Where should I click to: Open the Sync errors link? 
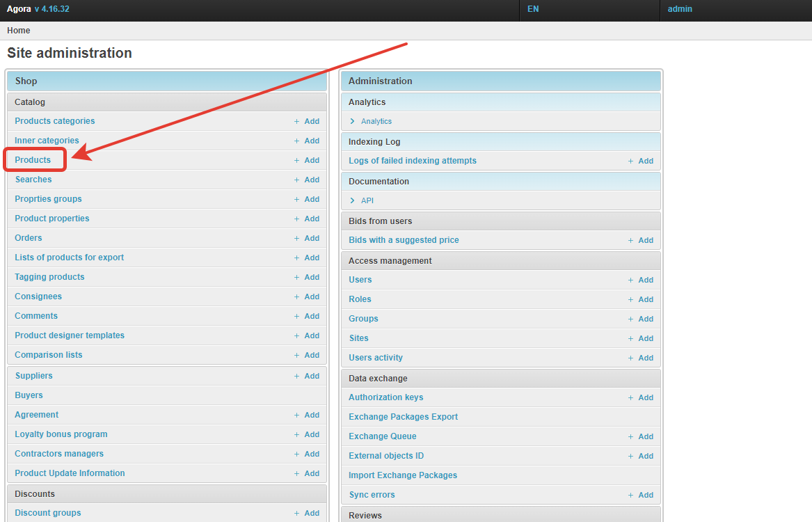[x=372, y=495]
